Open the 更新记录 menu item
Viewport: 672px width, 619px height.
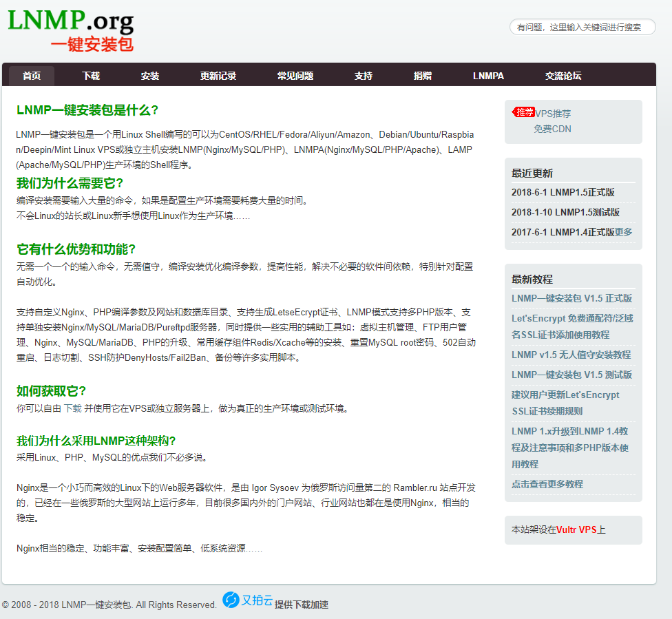[x=218, y=76]
